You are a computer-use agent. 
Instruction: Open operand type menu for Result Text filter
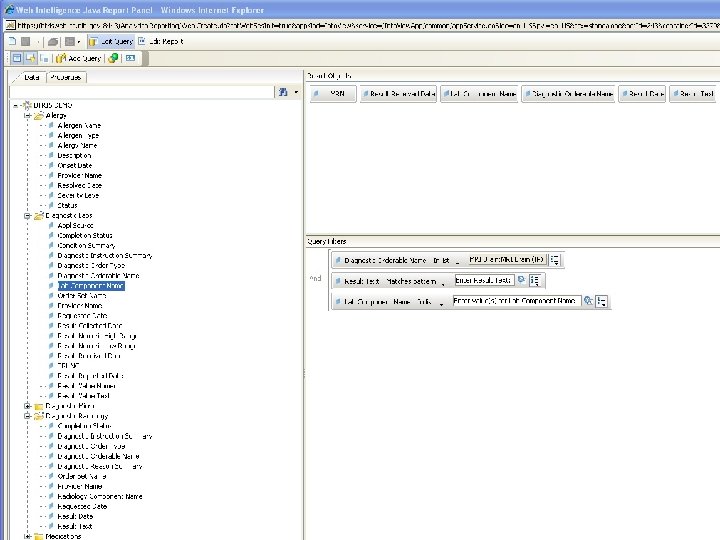coord(535,280)
